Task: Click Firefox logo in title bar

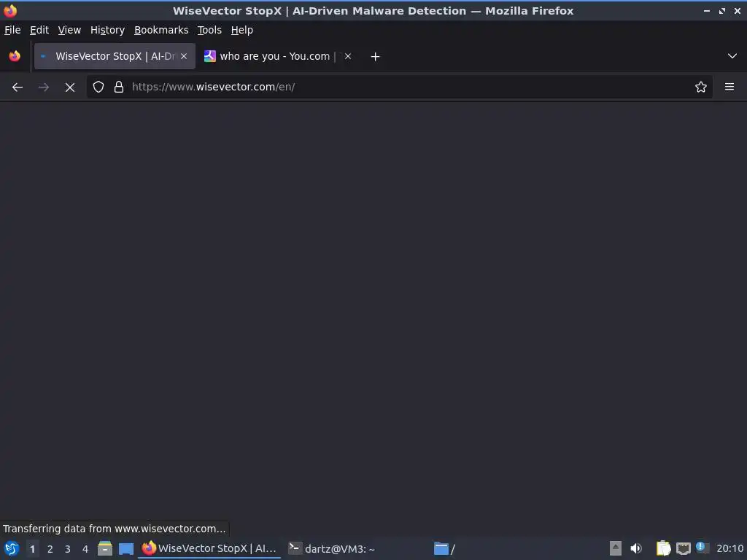Action: (10, 10)
